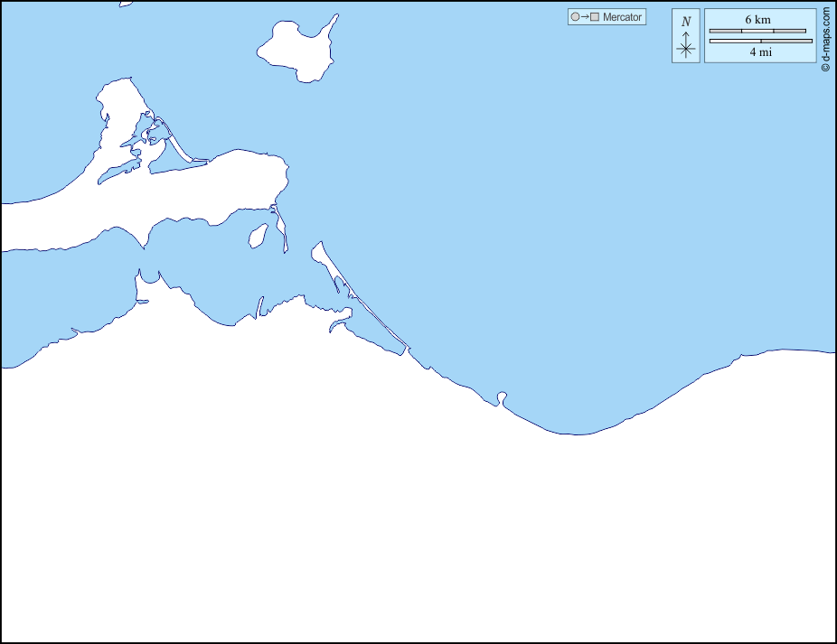Click the circle icon in the projection box
The width and height of the screenshot is (837, 644).
point(575,17)
